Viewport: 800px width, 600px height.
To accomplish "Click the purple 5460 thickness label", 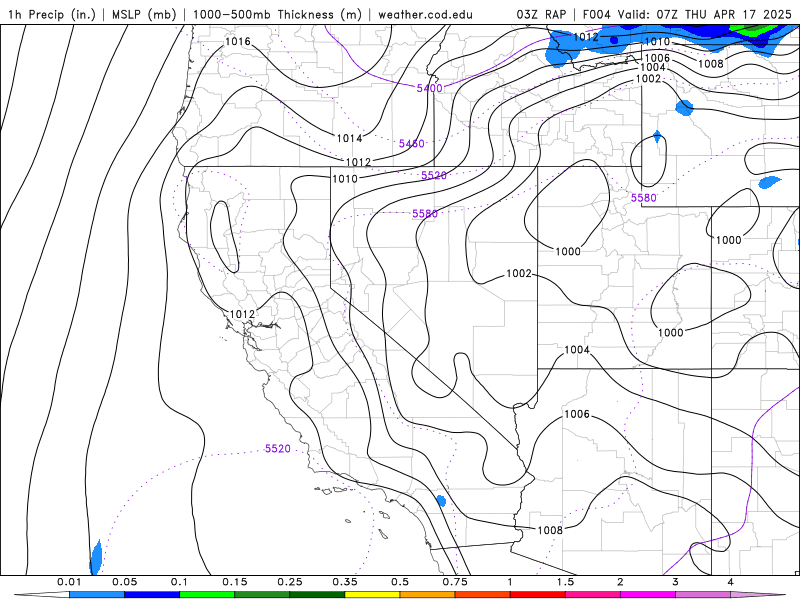I will pyautogui.click(x=412, y=143).
